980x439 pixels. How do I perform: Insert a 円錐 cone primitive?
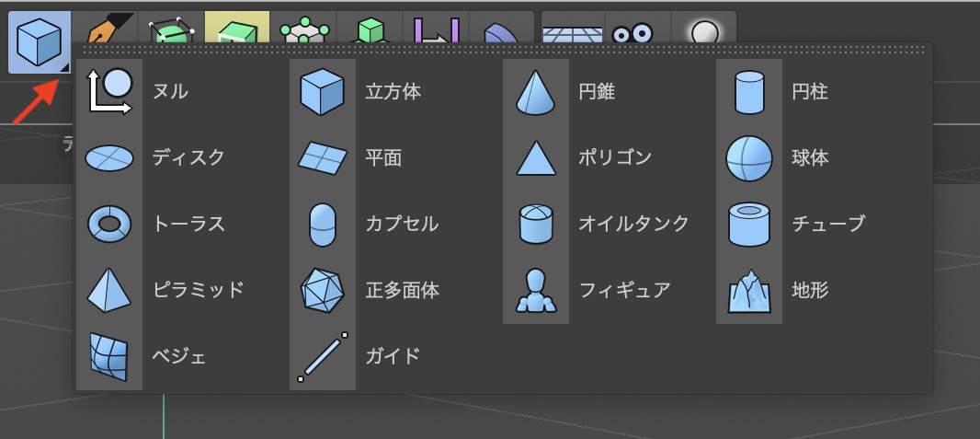point(536,92)
